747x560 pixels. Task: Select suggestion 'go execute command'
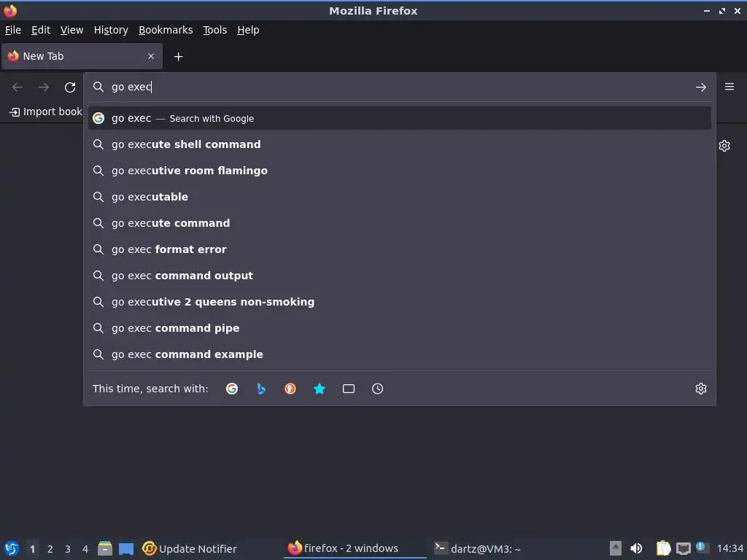click(x=399, y=223)
